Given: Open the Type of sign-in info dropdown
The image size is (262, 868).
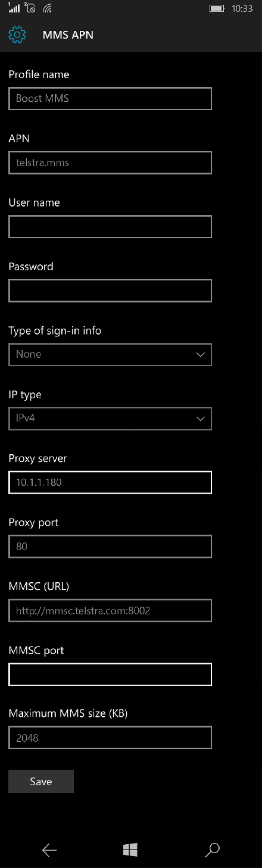Looking at the screenshot, I should (110, 354).
